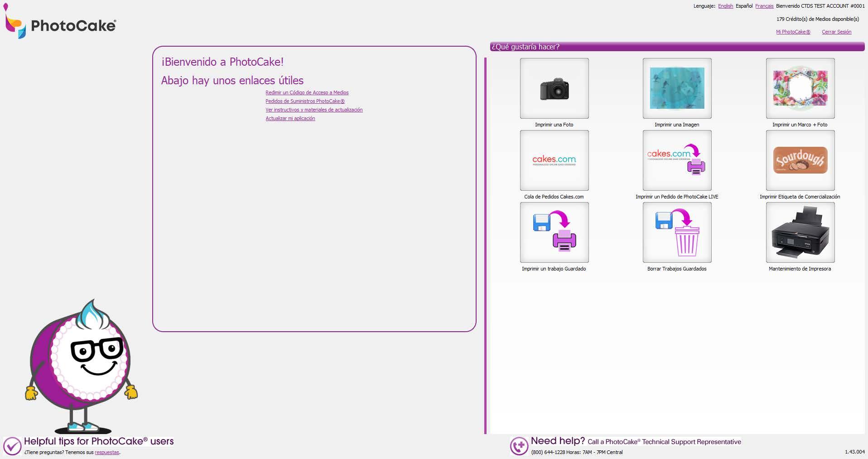
Task: Switch language to Français
Action: coord(764,6)
